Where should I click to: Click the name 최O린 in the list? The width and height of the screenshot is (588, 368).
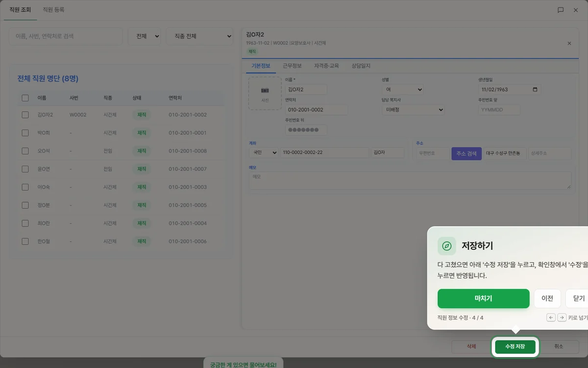coord(44,223)
